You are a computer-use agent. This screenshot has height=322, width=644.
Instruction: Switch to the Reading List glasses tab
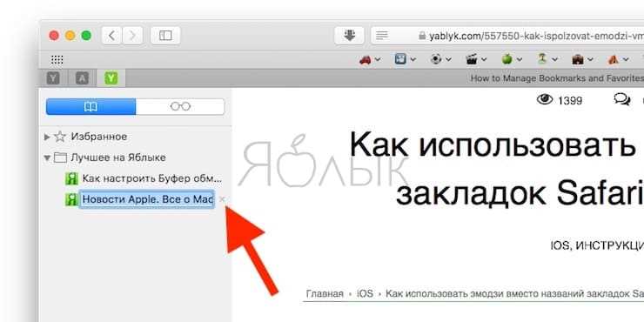tap(180, 107)
